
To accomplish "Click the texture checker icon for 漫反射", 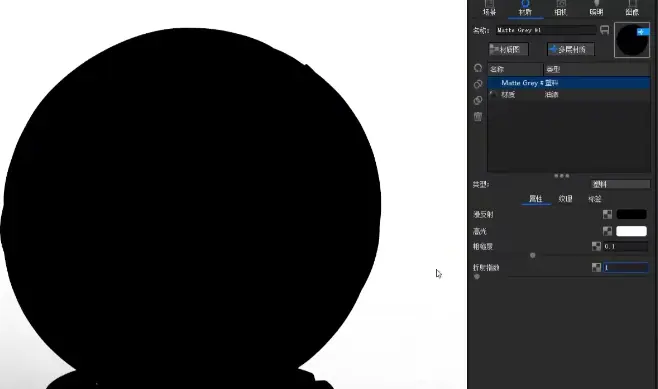I will (607, 214).
